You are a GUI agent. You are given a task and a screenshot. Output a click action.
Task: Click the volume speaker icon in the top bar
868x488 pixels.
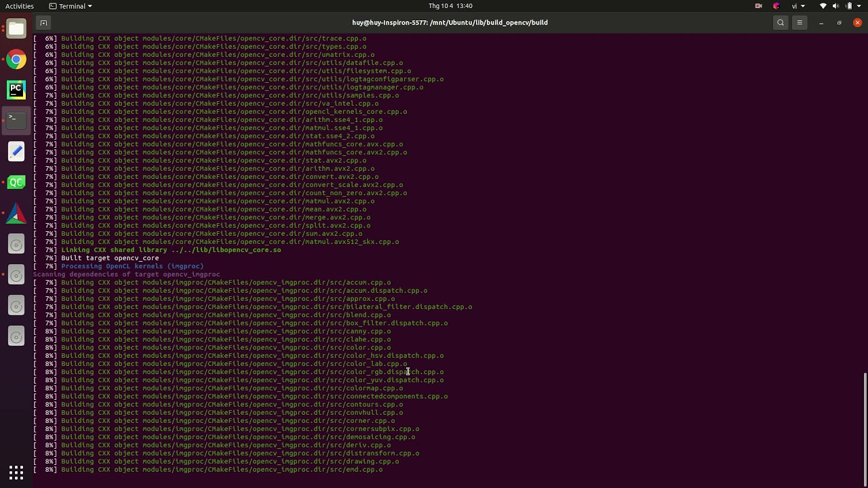[x=836, y=6]
